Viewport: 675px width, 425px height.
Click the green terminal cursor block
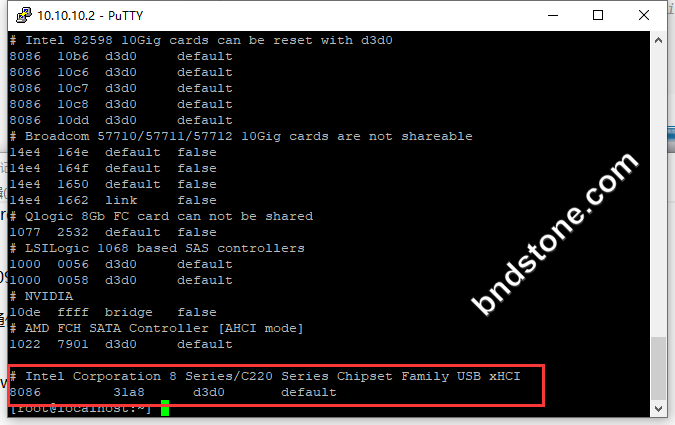[165, 408]
